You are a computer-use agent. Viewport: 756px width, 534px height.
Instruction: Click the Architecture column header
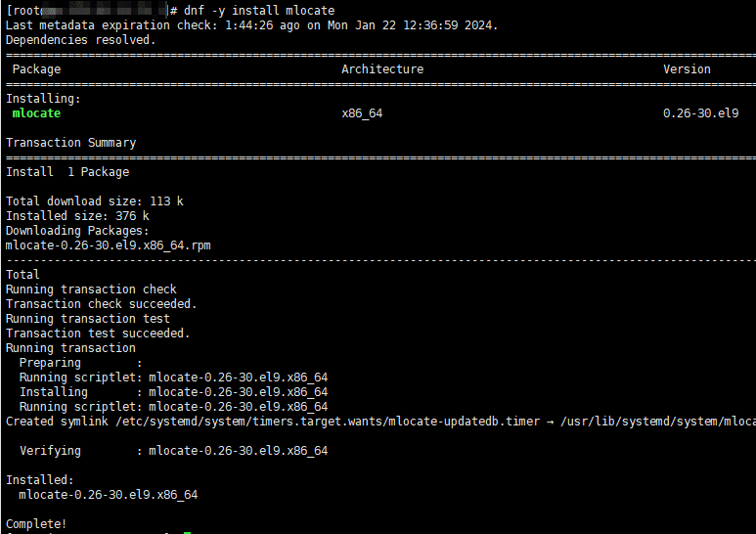pos(382,69)
